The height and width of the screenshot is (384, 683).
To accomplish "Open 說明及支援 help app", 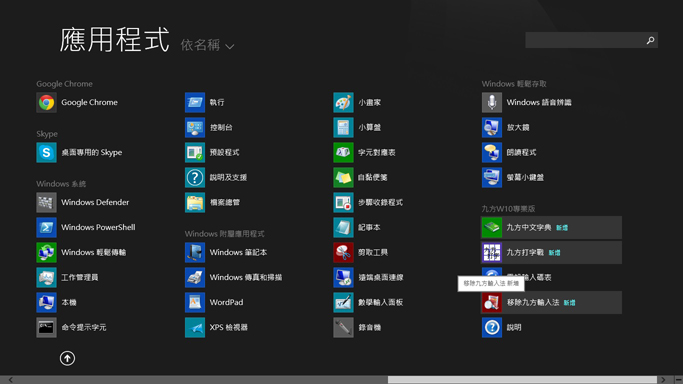I will click(216, 177).
